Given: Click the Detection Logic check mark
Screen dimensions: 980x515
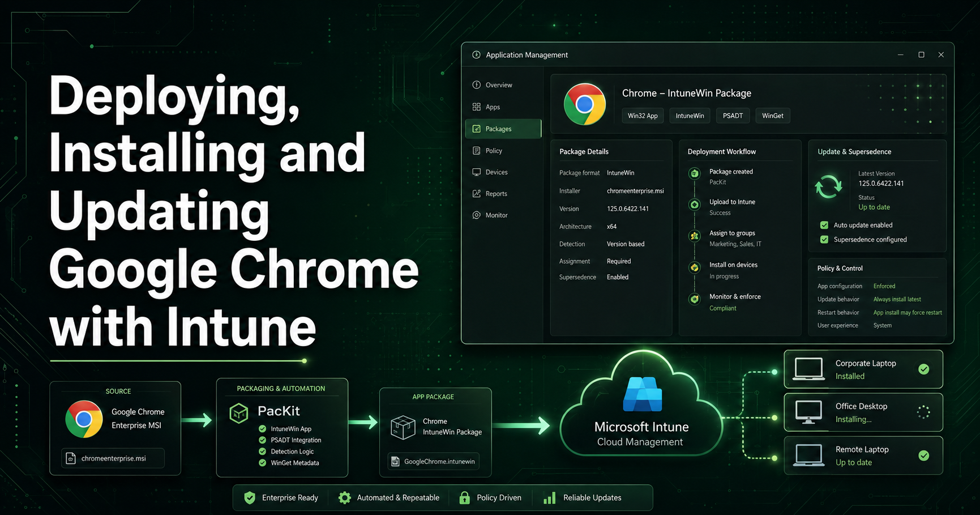Looking at the screenshot, I should point(262,452).
